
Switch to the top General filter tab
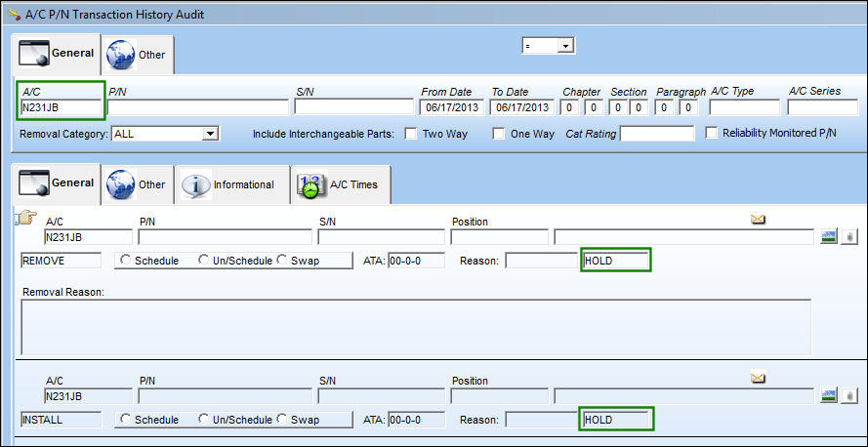tap(56, 54)
